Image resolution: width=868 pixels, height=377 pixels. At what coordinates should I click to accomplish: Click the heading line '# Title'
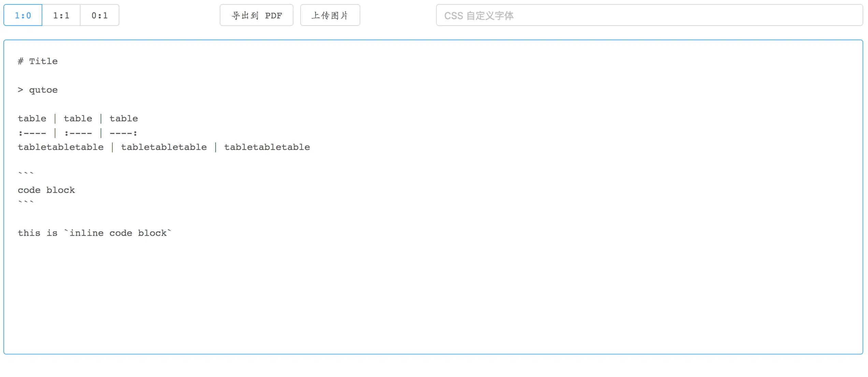coord(38,61)
